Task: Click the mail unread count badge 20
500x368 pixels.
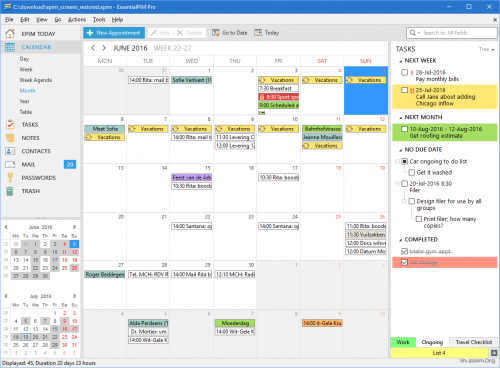Action: point(70,164)
